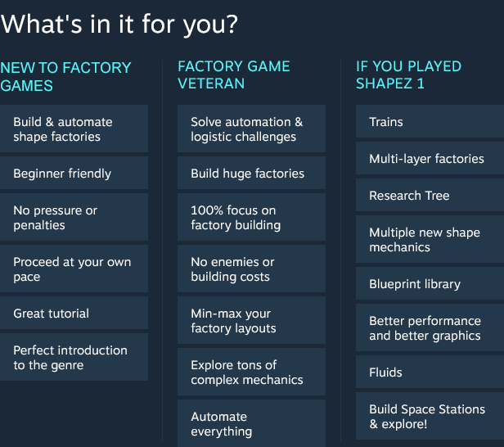Click the 'Fluids' feature box
Screen dimensions: 504x447
click(430, 372)
